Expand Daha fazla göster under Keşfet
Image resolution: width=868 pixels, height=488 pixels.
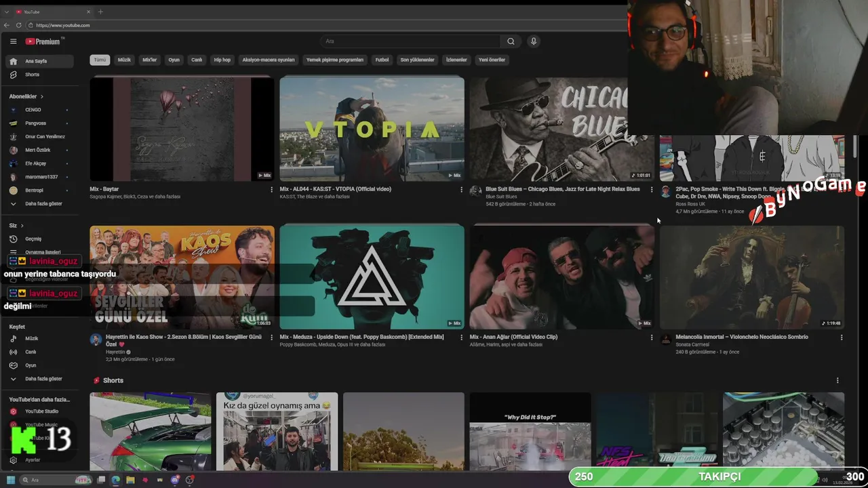click(38, 379)
